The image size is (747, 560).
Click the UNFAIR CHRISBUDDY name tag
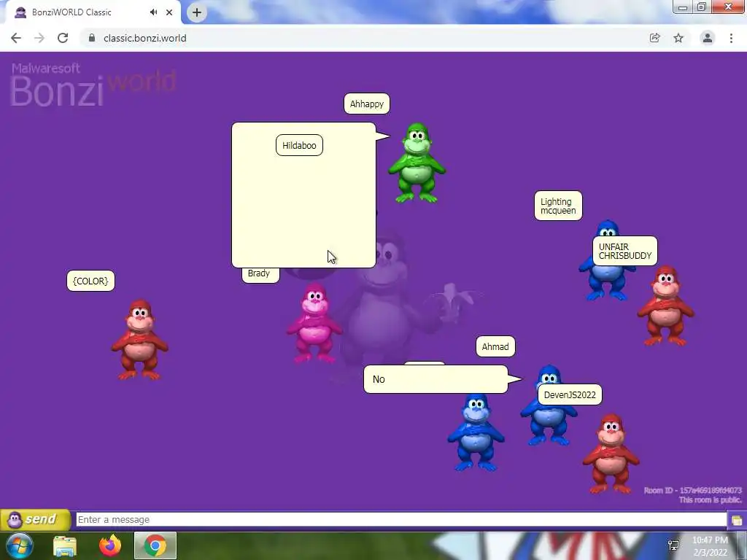[625, 251]
